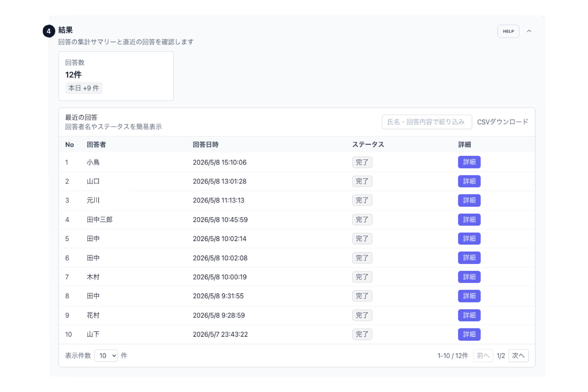Screen dimensions: 588x392
Task: Click the 前へ pagination button
Action: pyautogui.click(x=483, y=355)
